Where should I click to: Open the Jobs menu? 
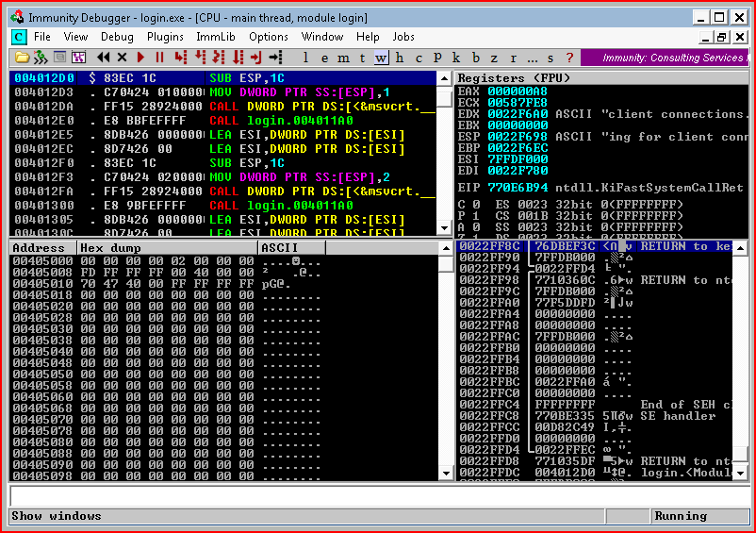click(403, 37)
